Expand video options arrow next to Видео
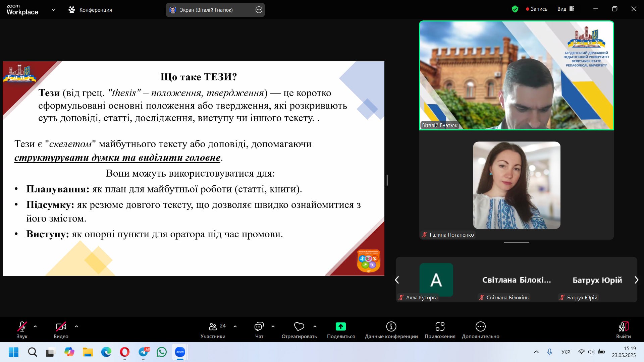Screen dimensions: 644x362 point(76,326)
